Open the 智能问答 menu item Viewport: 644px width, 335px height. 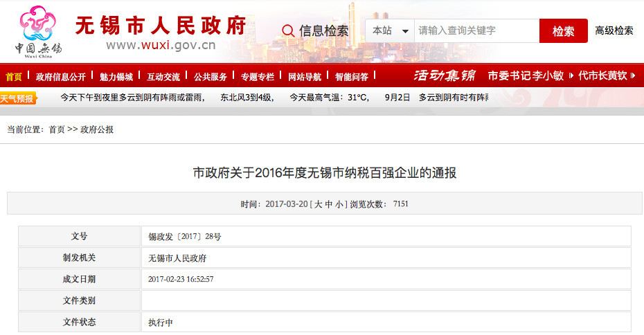[x=352, y=77]
